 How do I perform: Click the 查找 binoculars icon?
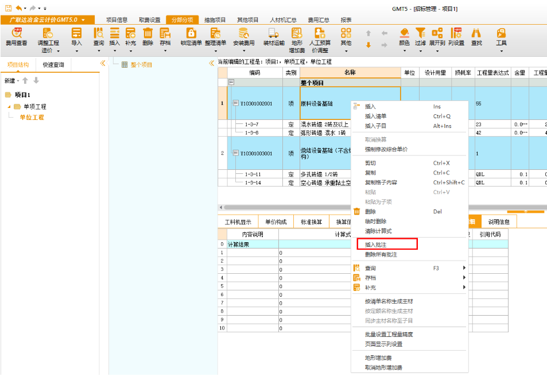pyautogui.click(x=476, y=36)
